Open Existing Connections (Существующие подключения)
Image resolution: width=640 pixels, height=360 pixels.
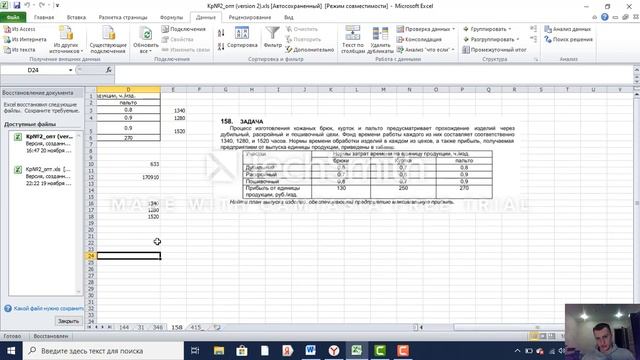108,39
